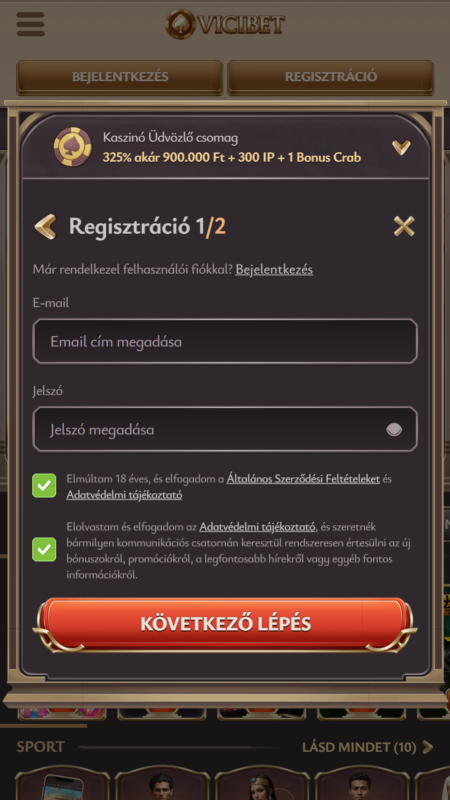Click the Bejelentkezés top button
The height and width of the screenshot is (800, 450).
[x=120, y=77]
